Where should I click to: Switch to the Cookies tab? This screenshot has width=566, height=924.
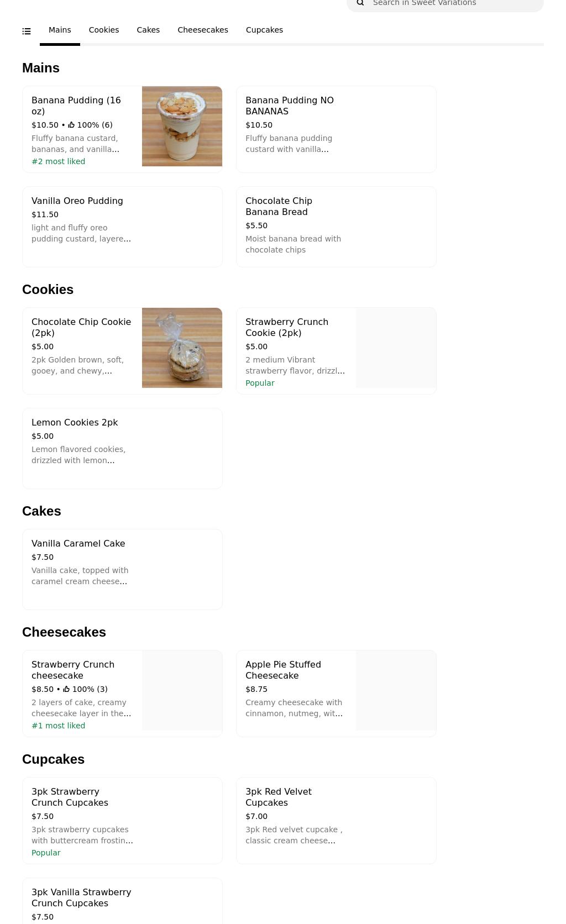click(x=103, y=30)
